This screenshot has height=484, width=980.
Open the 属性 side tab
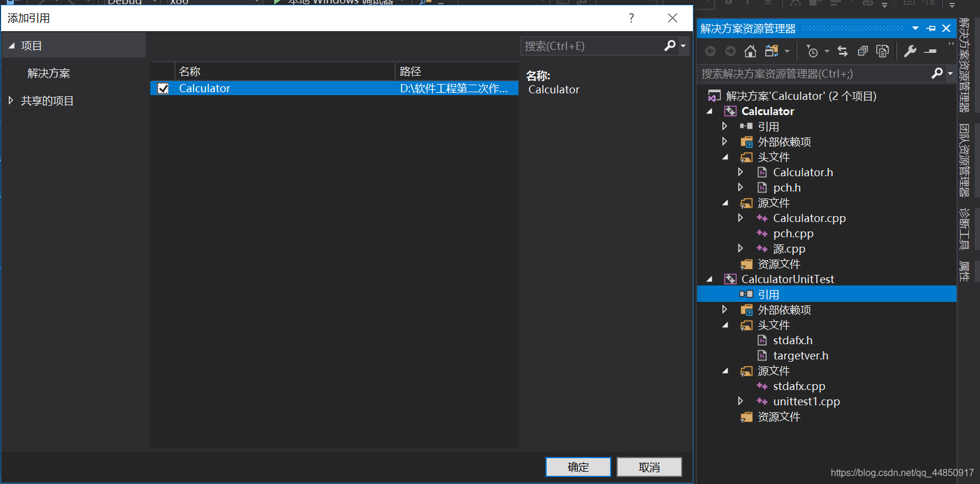tap(964, 271)
